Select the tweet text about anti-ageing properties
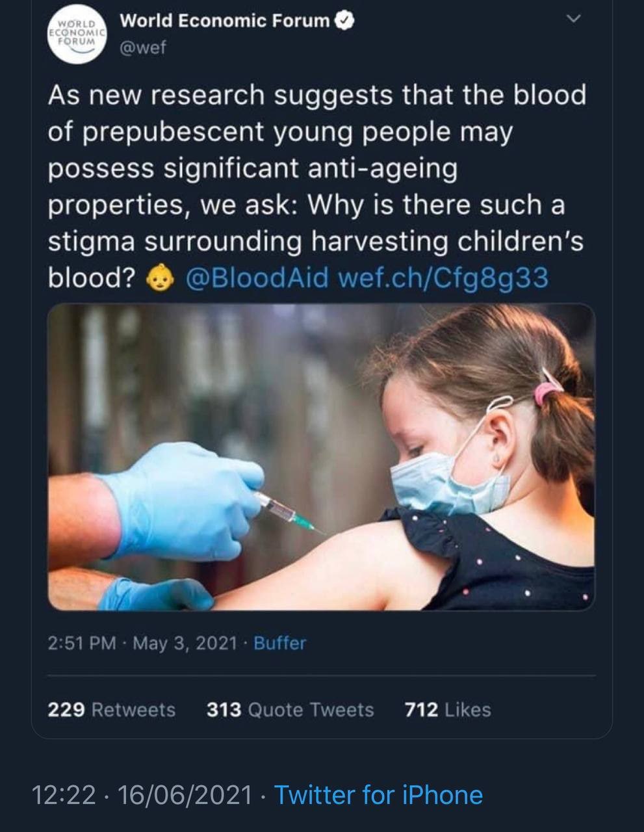Viewport: 644px width, 832px height. [316, 169]
